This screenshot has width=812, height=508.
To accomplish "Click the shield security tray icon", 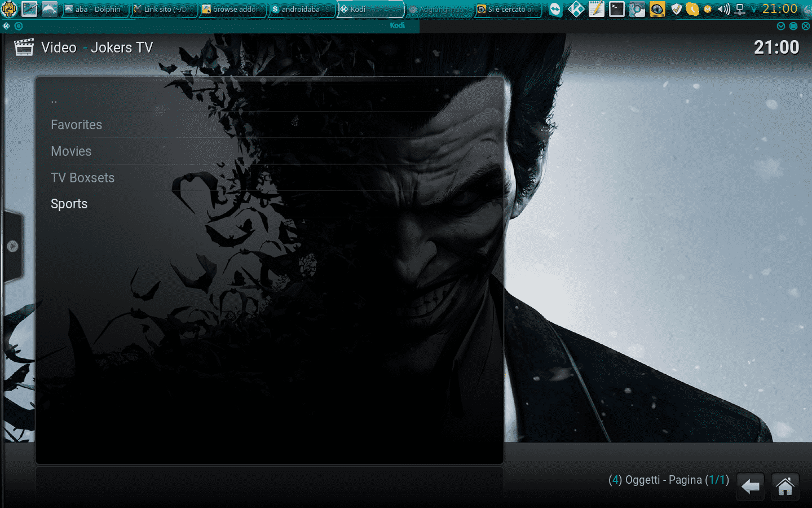I will pos(676,9).
